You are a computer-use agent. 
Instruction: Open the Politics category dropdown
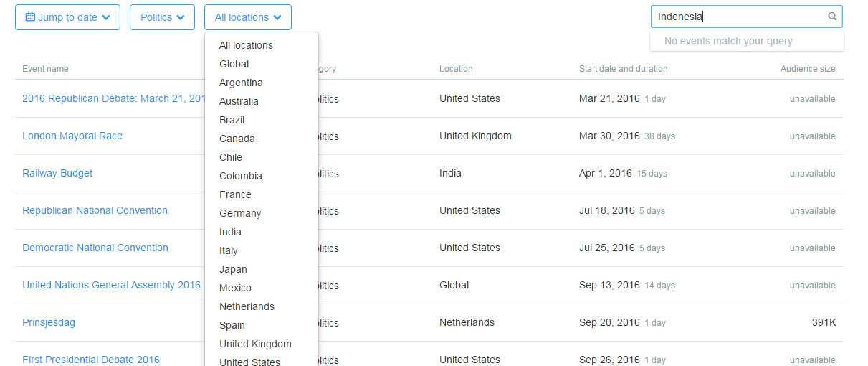[162, 17]
